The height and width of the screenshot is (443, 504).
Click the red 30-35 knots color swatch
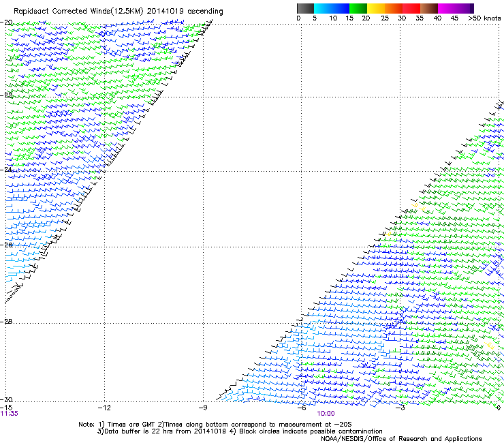coord(411,8)
